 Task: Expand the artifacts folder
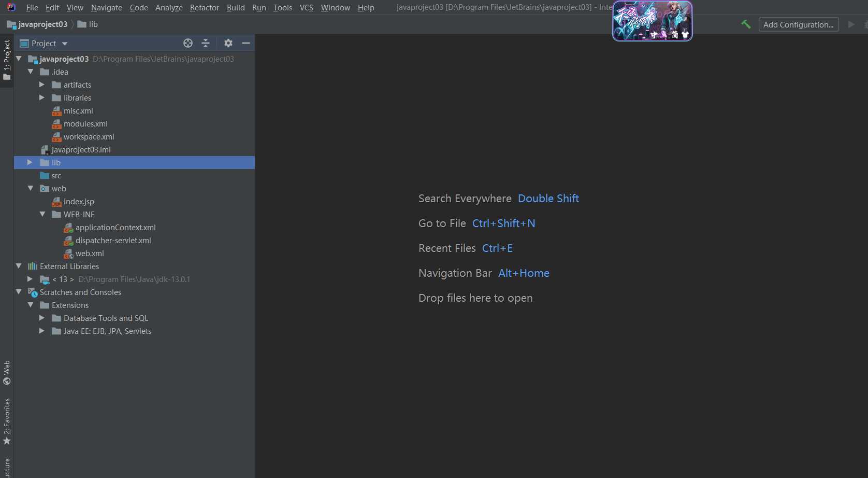click(42, 85)
